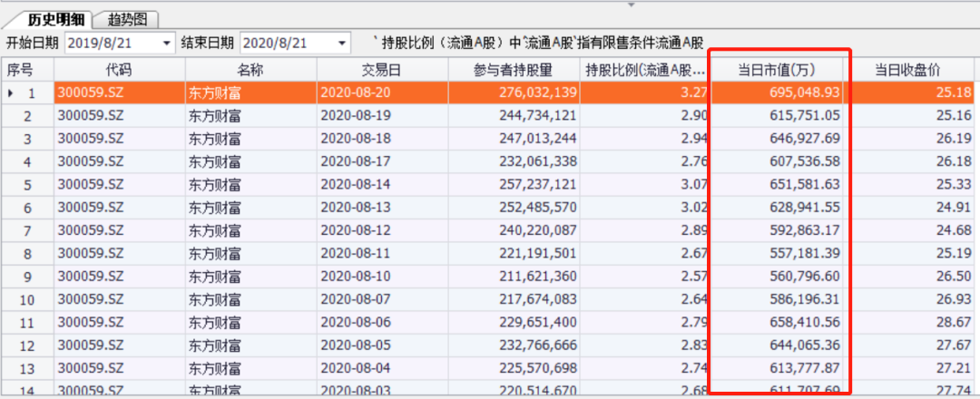
Task: Select date cell 2020-08-06
Action: (x=383, y=323)
